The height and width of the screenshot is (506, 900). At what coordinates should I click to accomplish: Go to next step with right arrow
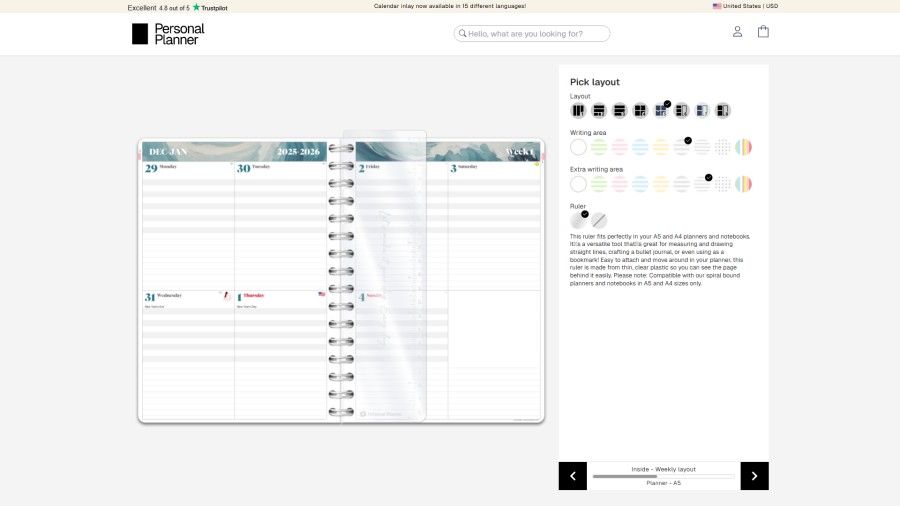click(754, 476)
